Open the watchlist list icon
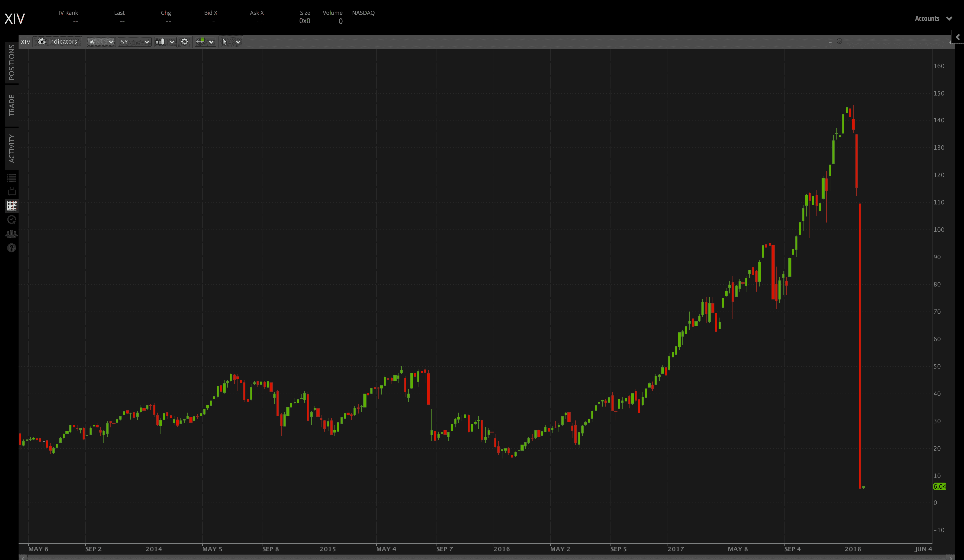 [x=12, y=178]
